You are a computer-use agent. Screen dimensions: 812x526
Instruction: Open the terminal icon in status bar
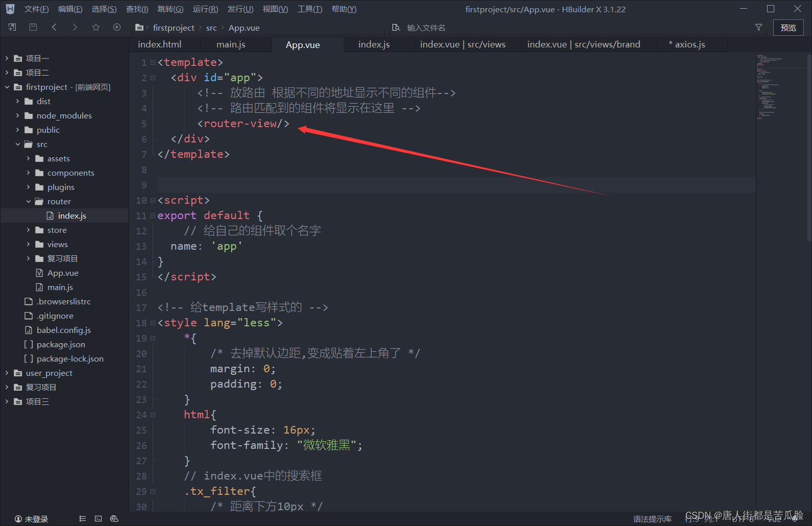pos(98,519)
